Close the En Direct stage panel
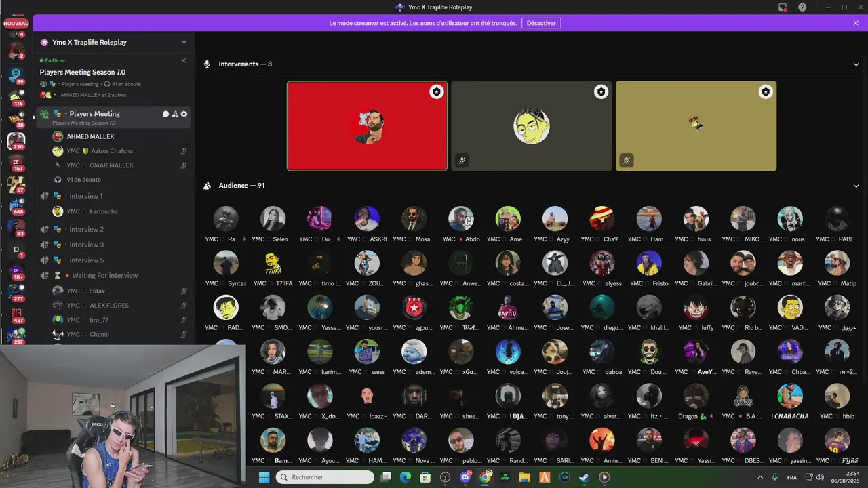 (183, 60)
